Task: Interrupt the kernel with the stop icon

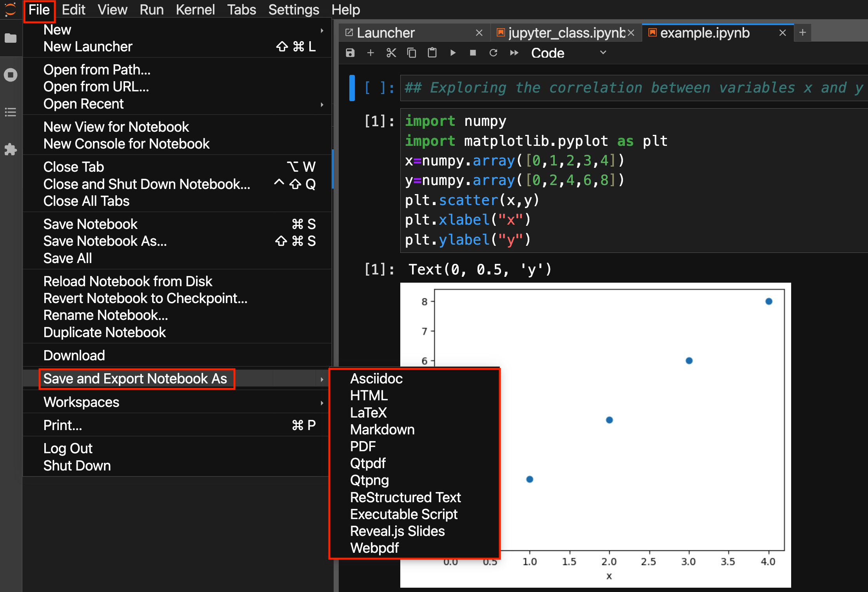Action: (x=473, y=53)
